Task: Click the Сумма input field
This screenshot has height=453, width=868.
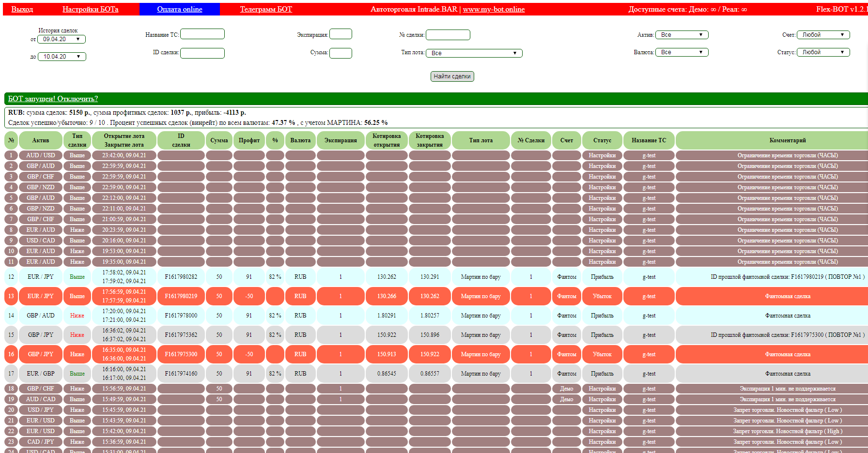Action: tap(341, 53)
